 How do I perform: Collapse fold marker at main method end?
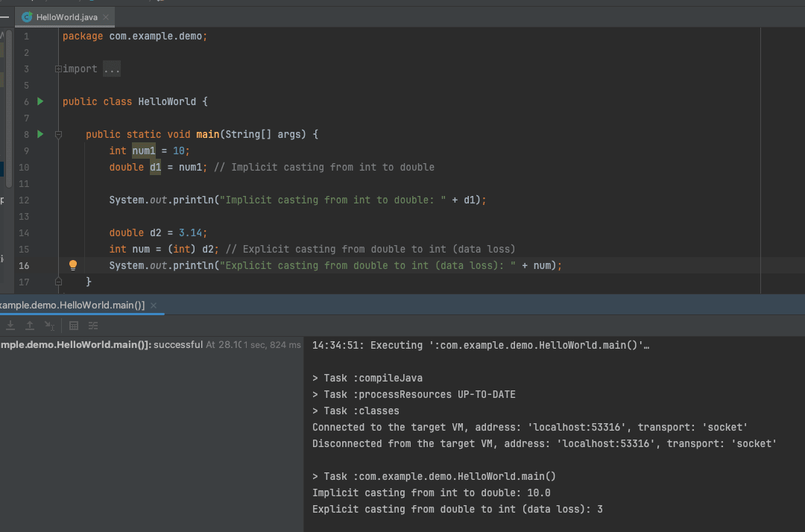59,282
